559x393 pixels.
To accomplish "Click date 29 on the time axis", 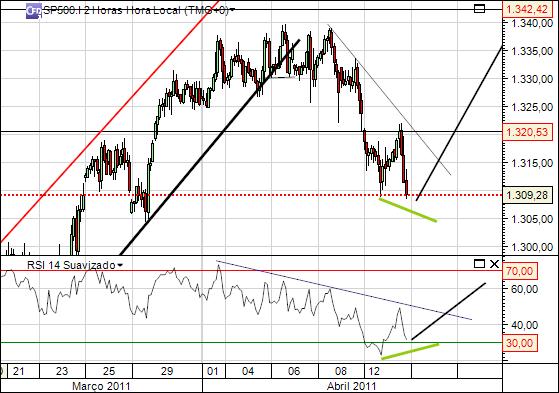I will point(167,371).
